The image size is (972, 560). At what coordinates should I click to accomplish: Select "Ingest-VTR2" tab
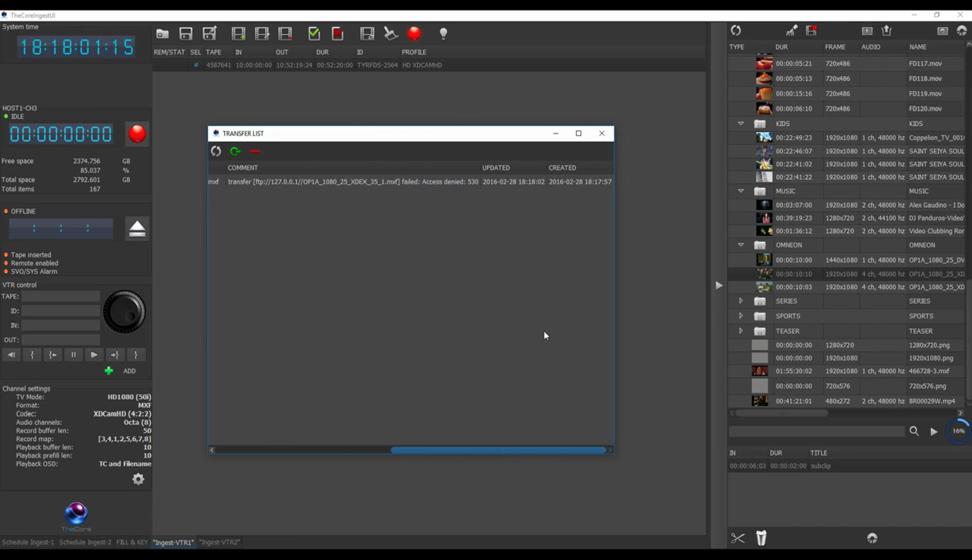tap(220, 542)
